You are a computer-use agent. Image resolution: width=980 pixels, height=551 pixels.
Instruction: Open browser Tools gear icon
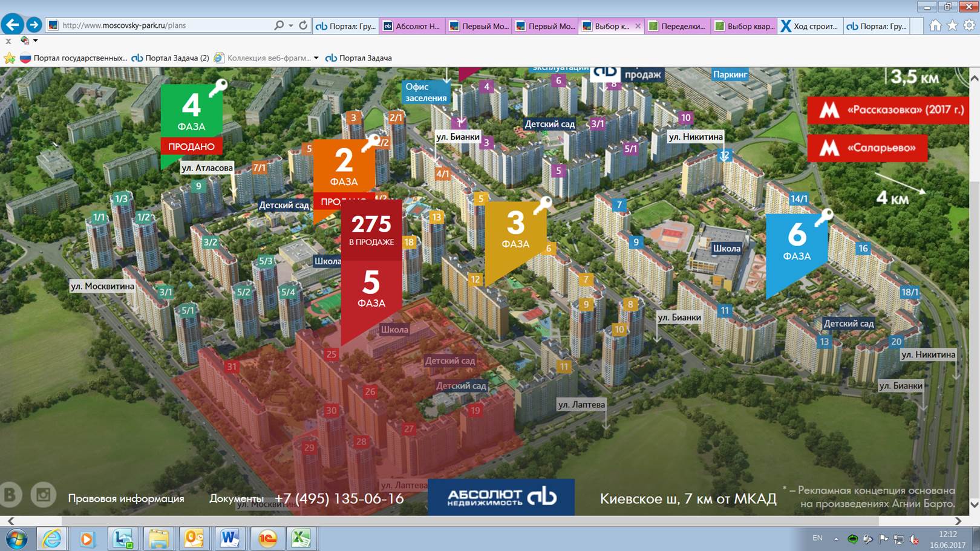(969, 25)
